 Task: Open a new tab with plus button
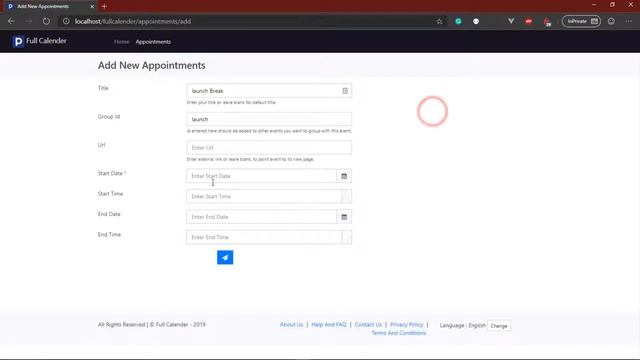click(104, 6)
